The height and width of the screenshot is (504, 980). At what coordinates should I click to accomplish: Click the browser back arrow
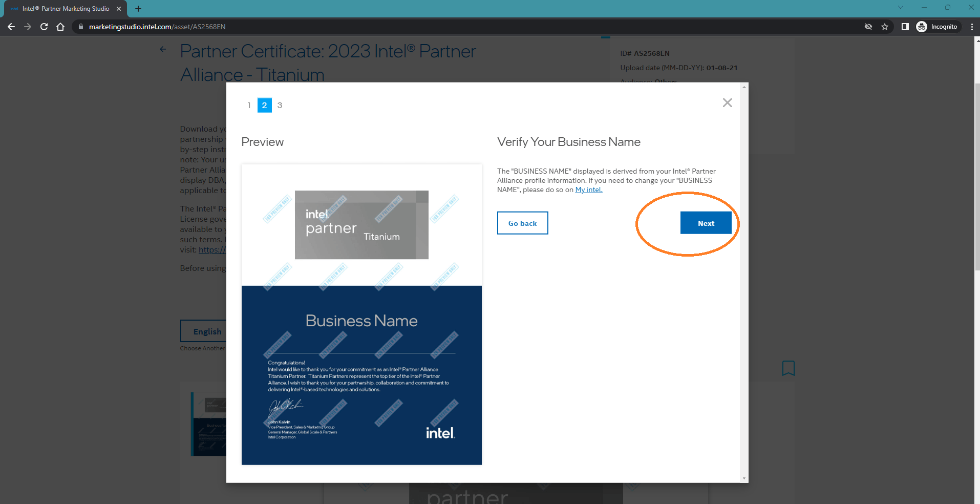(x=11, y=27)
